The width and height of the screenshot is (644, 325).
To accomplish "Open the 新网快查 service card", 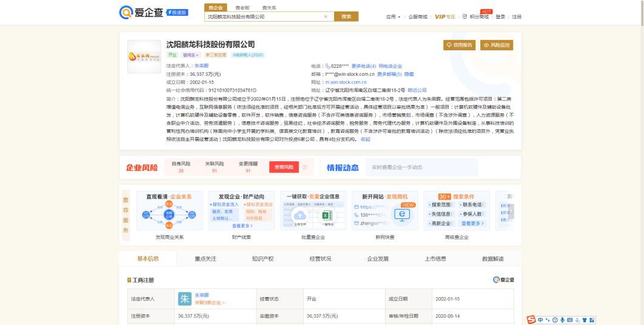I will (x=385, y=216).
